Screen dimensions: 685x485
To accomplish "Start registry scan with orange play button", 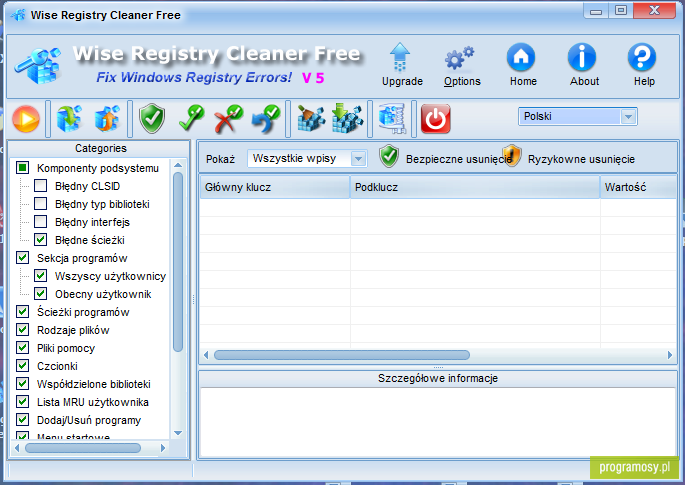I will pyautogui.click(x=26, y=119).
